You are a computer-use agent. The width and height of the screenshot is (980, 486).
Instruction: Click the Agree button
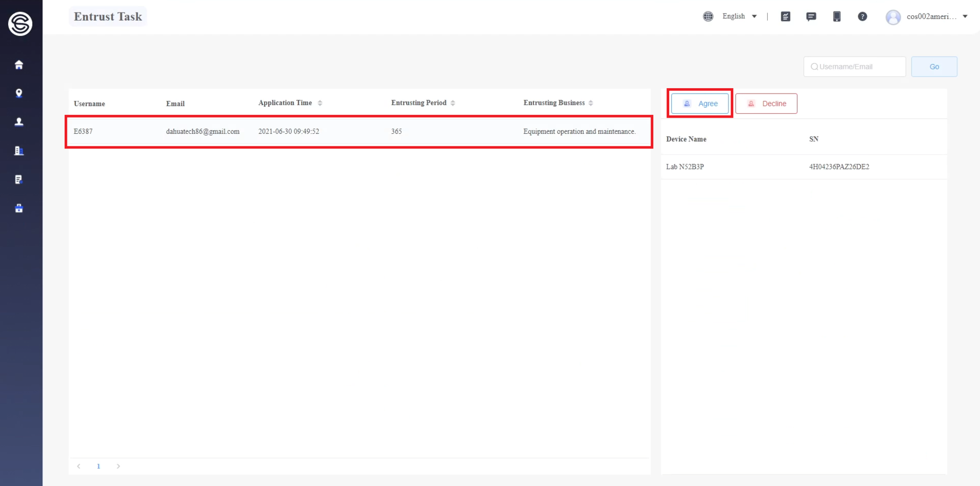point(700,103)
